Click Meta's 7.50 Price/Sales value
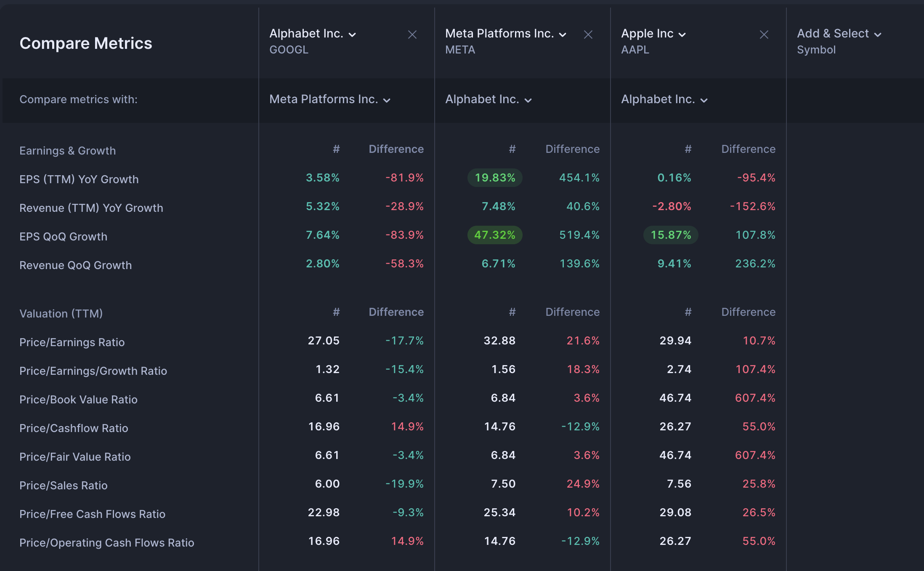Screen dimensions: 924x571 tap(503, 484)
